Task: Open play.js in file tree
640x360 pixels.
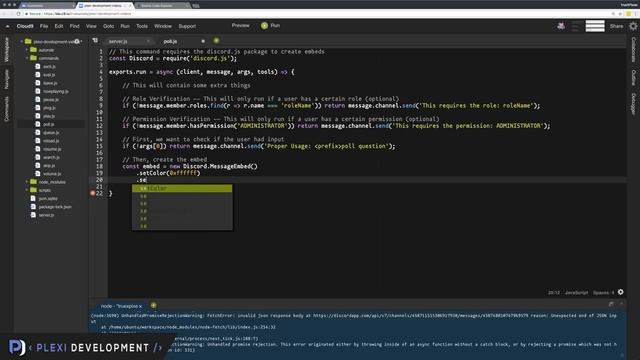Action: click(x=49, y=116)
